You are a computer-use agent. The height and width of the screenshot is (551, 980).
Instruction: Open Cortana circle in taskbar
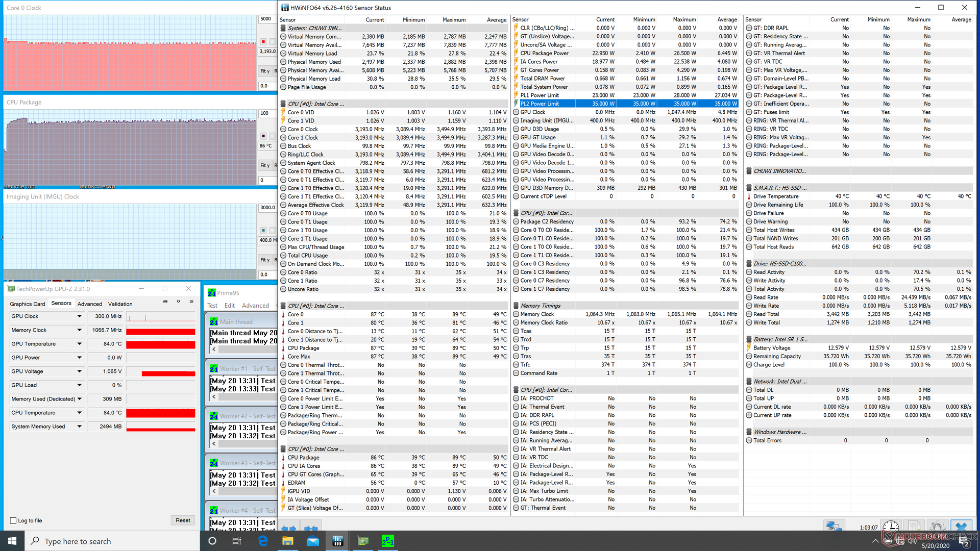(x=212, y=541)
